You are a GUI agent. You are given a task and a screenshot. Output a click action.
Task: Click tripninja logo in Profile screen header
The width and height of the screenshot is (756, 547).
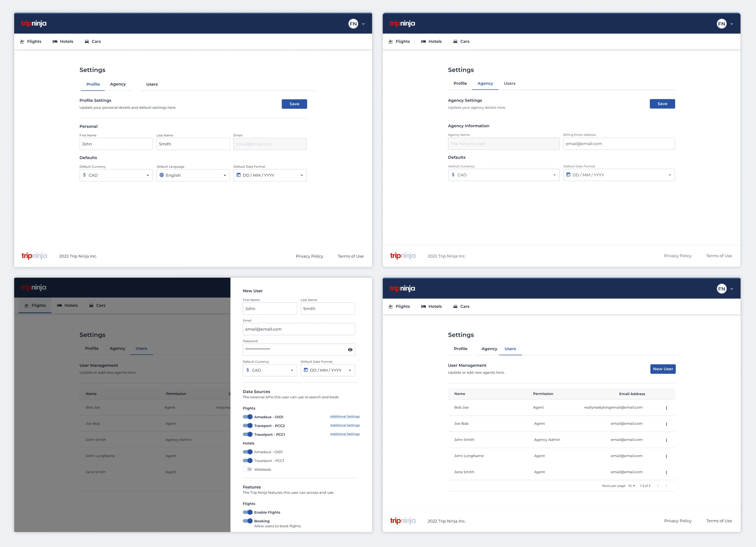click(34, 23)
